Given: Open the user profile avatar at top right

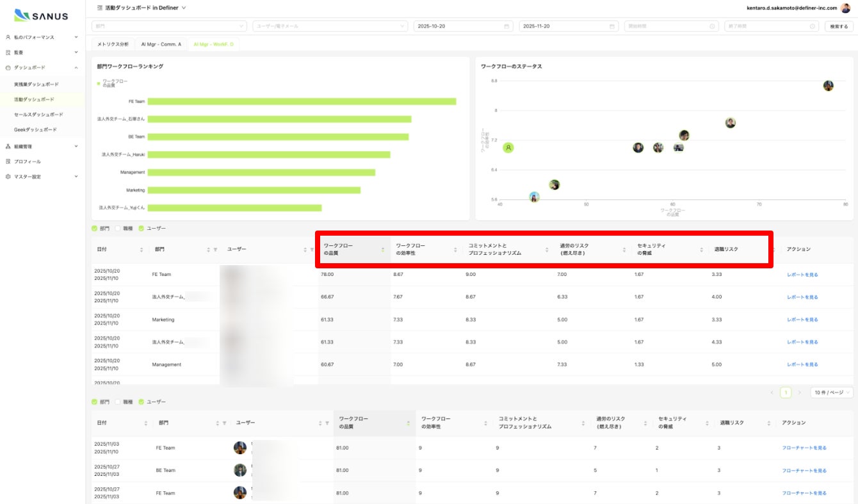Looking at the screenshot, I should pos(845,8).
